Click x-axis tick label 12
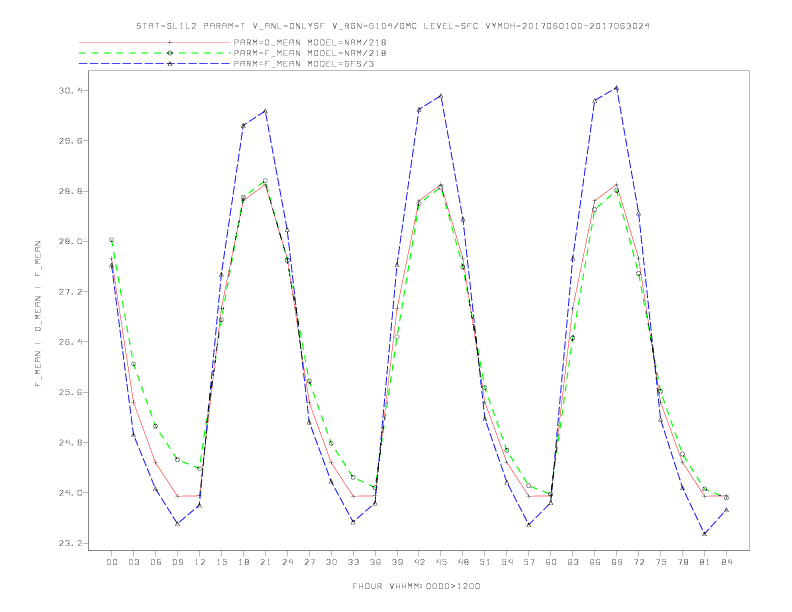The image size is (792, 612). [200, 562]
